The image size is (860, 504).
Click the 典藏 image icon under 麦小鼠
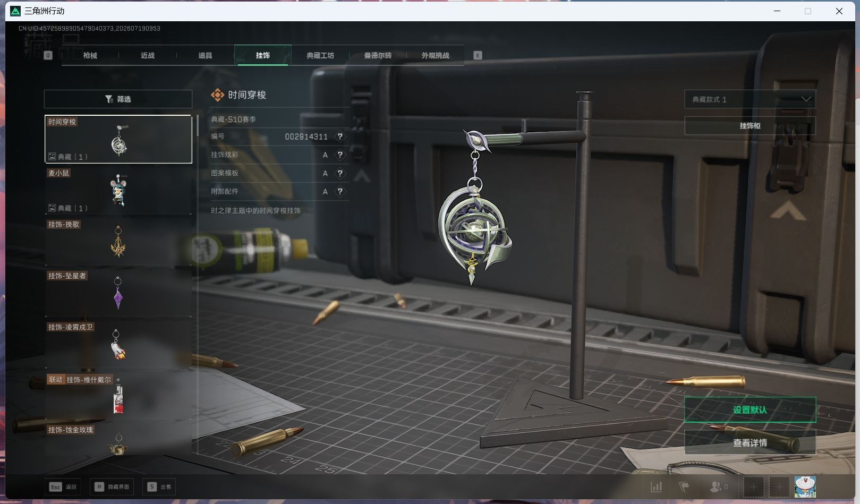coord(52,208)
